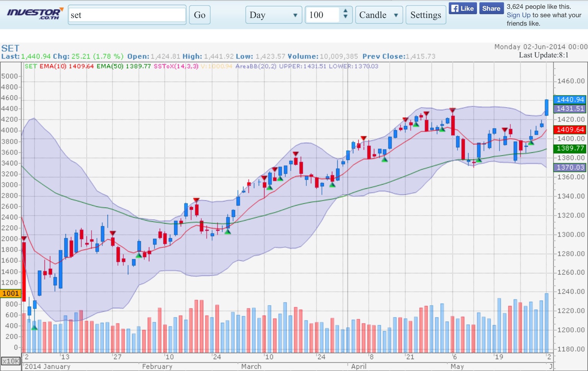Click the green 1389.77 EMA(50) price tag
This screenshot has height=371, width=588.
(x=570, y=148)
